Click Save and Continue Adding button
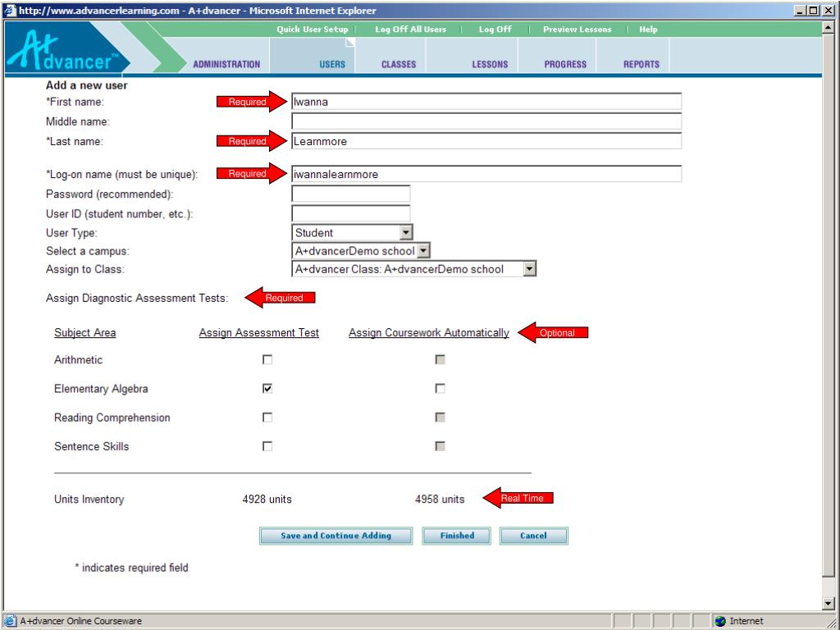 coord(336,536)
